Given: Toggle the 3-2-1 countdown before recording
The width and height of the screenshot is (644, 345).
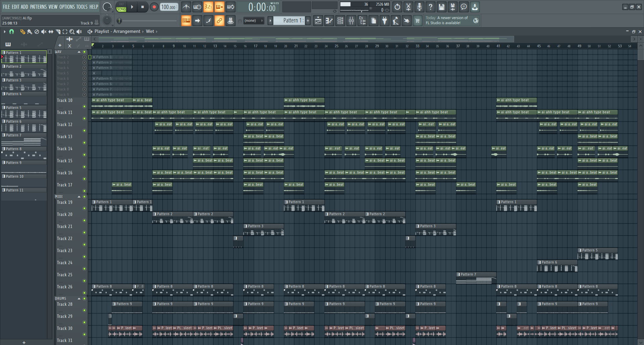Looking at the screenshot, I should [208, 7].
